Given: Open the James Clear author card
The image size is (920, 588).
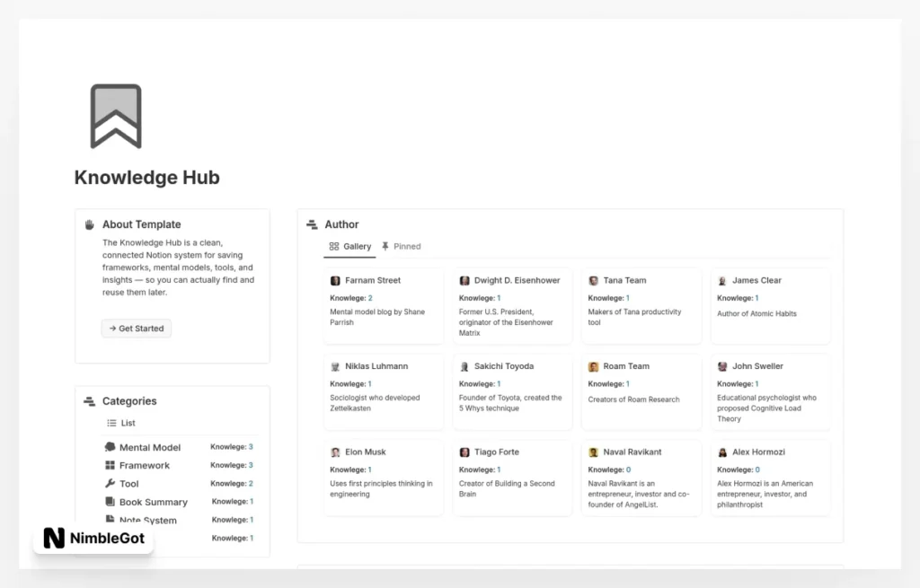Looking at the screenshot, I should (x=770, y=305).
